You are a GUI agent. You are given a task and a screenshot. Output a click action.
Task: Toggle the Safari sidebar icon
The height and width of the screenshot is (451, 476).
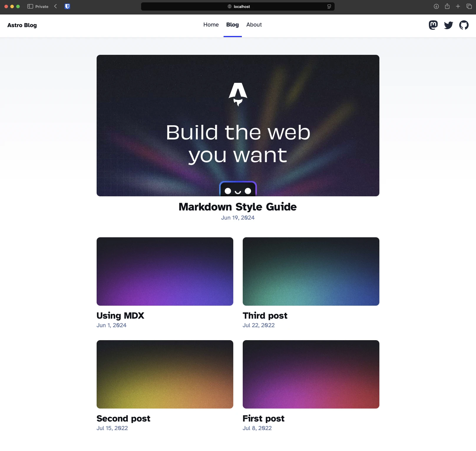coord(30,6)
